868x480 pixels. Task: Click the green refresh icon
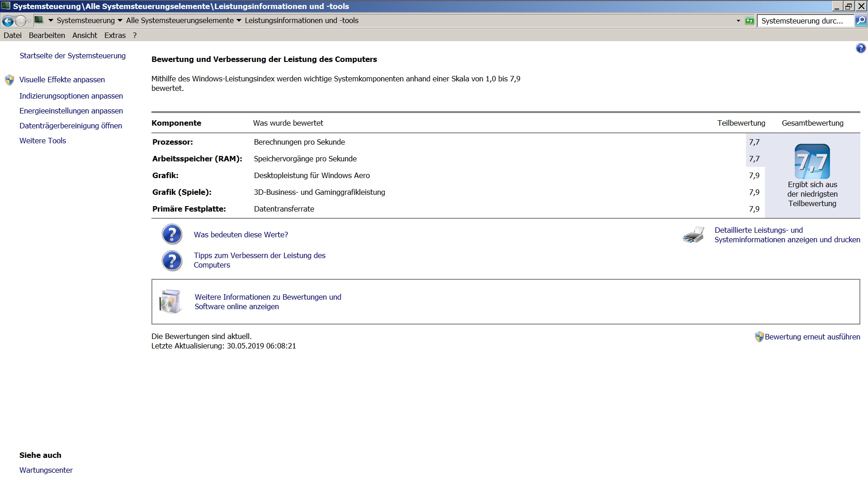pyautogui.click(x=749, y=21)
